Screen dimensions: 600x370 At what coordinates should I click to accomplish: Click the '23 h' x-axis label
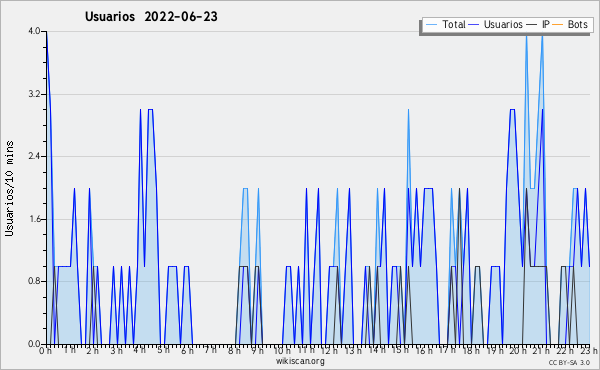[589, 350]
